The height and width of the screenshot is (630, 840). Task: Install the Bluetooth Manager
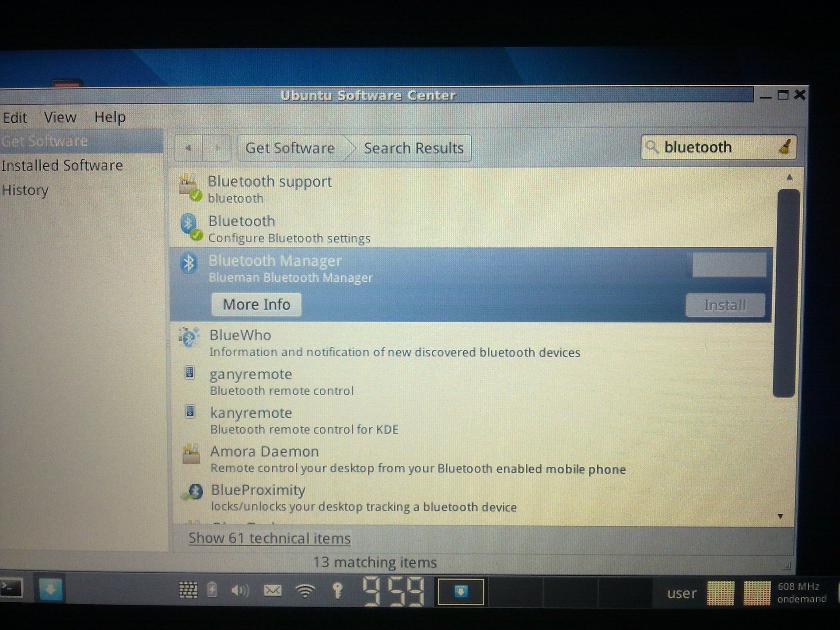(725, 305)
